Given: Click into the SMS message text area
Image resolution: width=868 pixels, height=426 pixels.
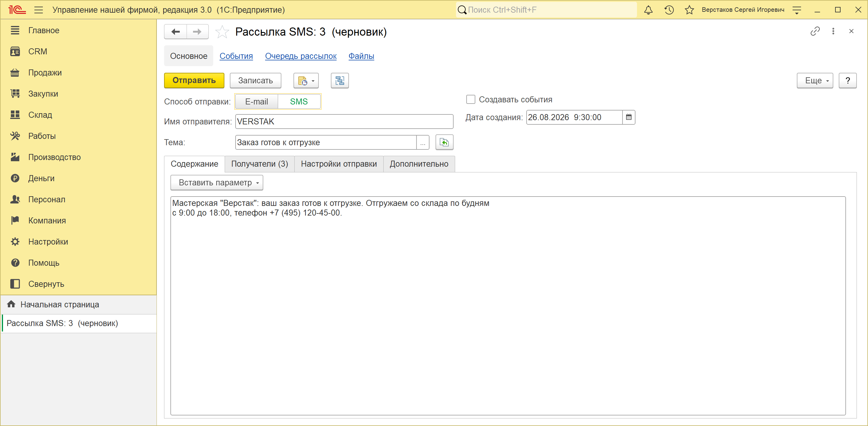Looking at the screenshot, I should (508, 306).
